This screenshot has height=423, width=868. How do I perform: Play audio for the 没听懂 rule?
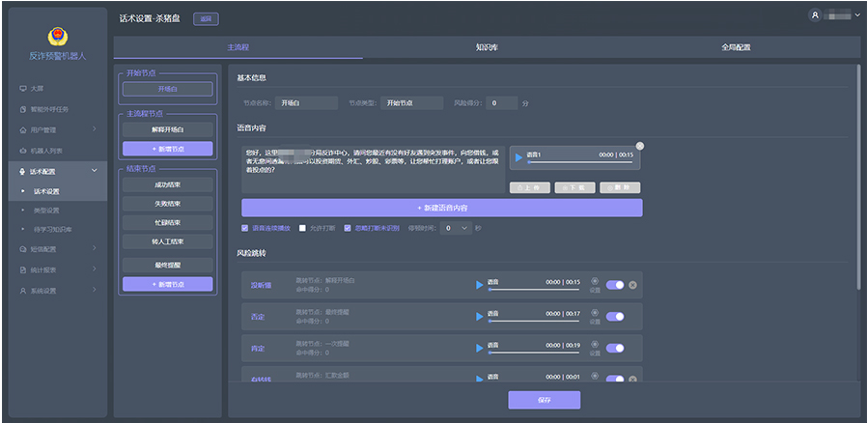coord(479,284)
